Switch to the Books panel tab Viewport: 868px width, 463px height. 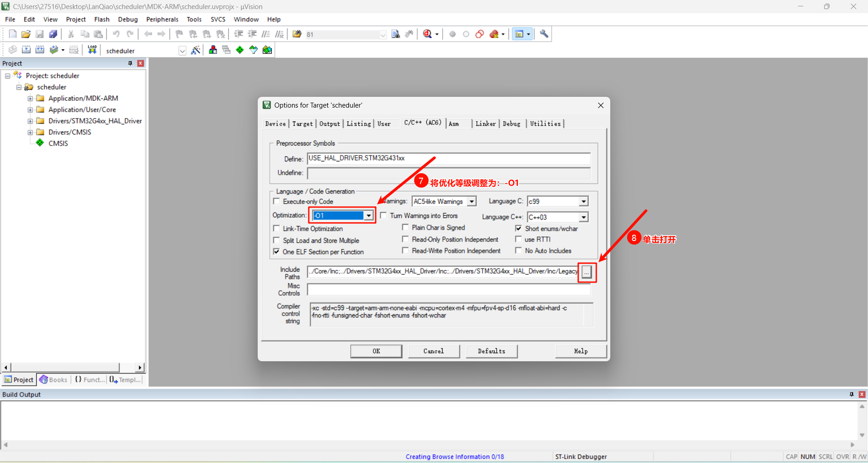54,380
